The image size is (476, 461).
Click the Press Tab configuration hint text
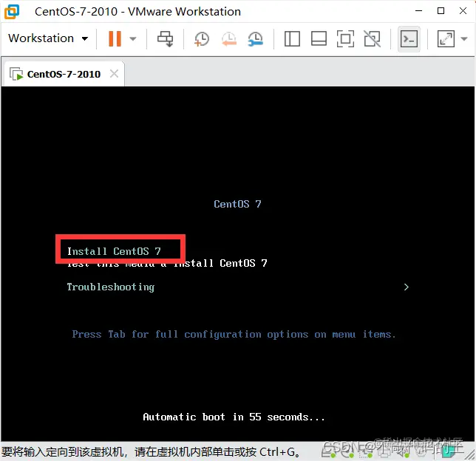coord(234,335)
